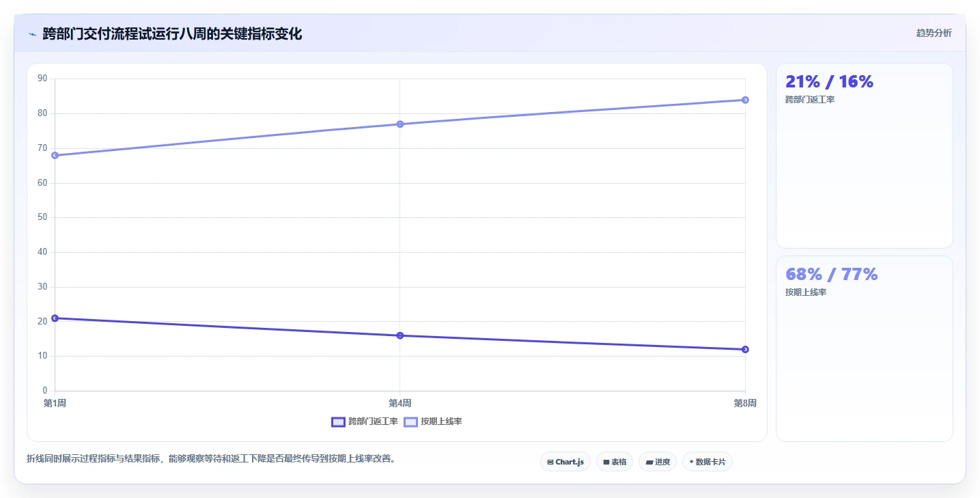
Task: Click the 第1周 x-axis label
Action: point(55,403)
